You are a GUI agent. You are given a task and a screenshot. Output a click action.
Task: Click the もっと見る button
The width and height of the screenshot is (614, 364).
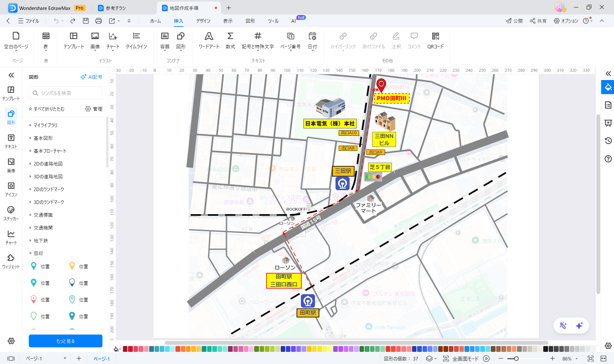pyautogui.click(x=66, y=341)
